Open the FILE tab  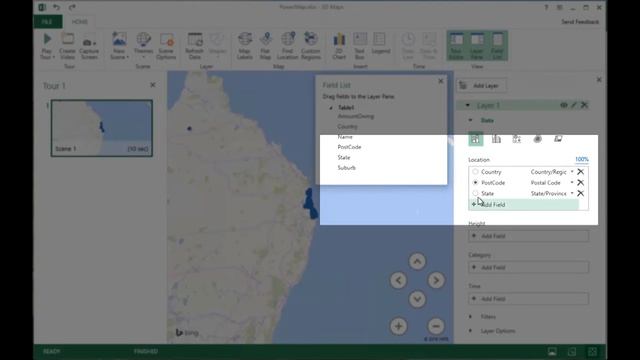click(48, 22)
